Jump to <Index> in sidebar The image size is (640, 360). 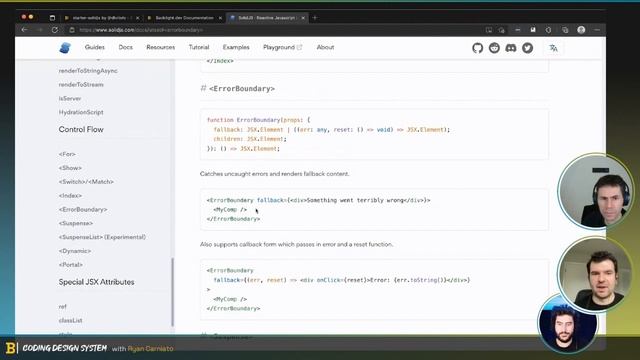(x=70, y=196)
